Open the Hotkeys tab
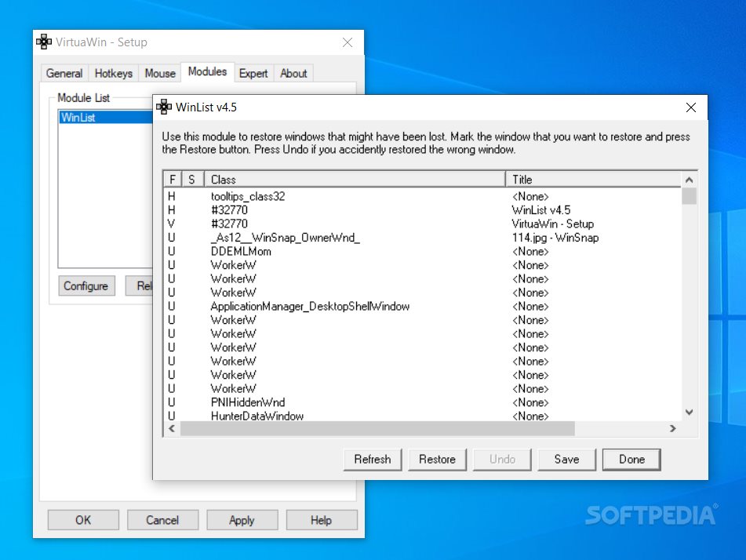 point(113,73)
